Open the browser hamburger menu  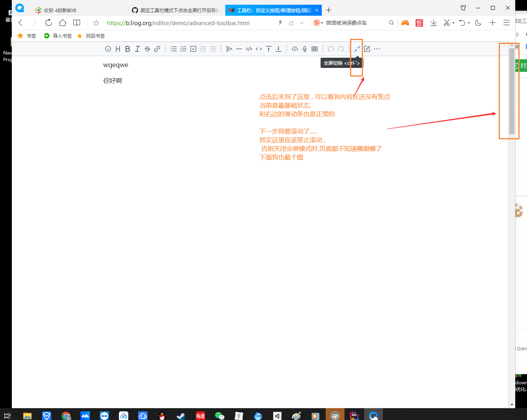pyautogui.click(x=507, y=22)
